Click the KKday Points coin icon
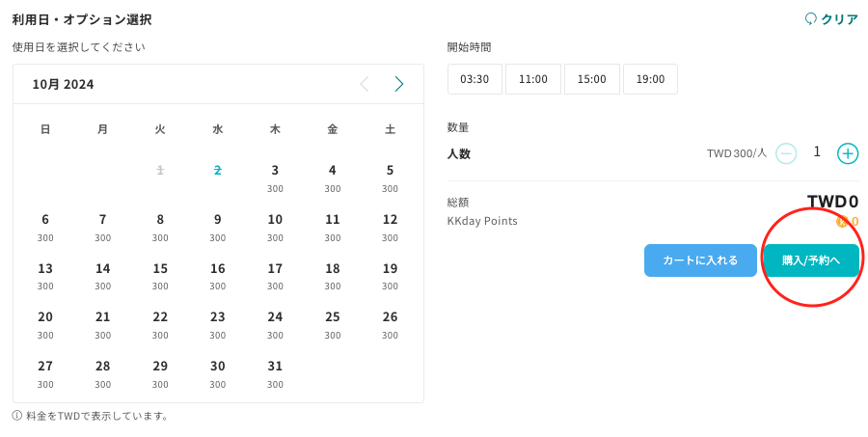The image size is (868, 437). coord(841,222)
